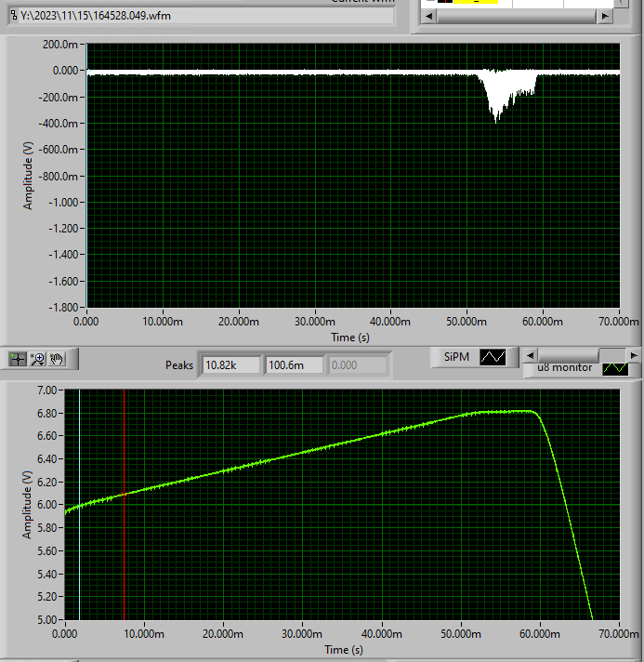Click the Peaks label
The height and width of the screenshot is (662, 644).
pyautogui.click(x=179, y=365)
